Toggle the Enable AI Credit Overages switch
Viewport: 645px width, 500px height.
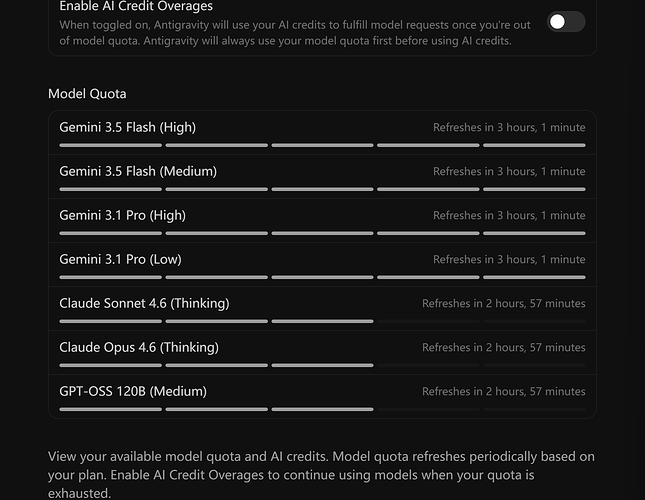pos(566,22)
